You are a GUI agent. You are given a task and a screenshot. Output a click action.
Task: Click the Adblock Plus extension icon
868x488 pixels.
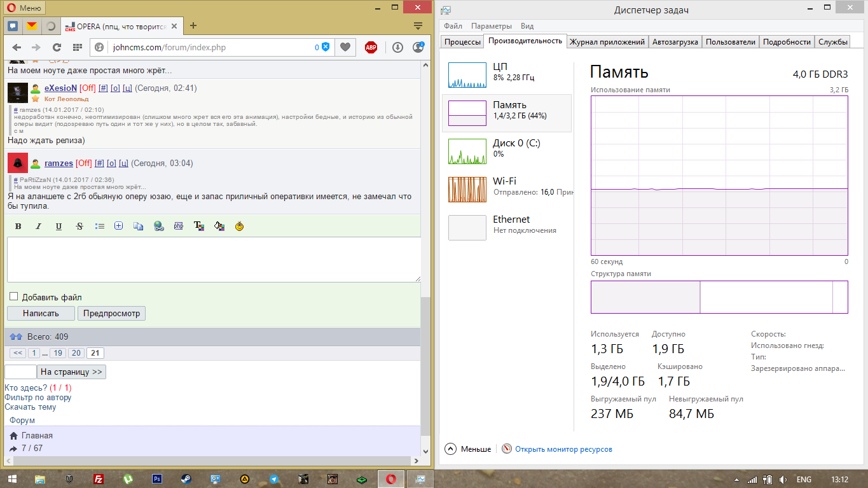tap(371, 47)
